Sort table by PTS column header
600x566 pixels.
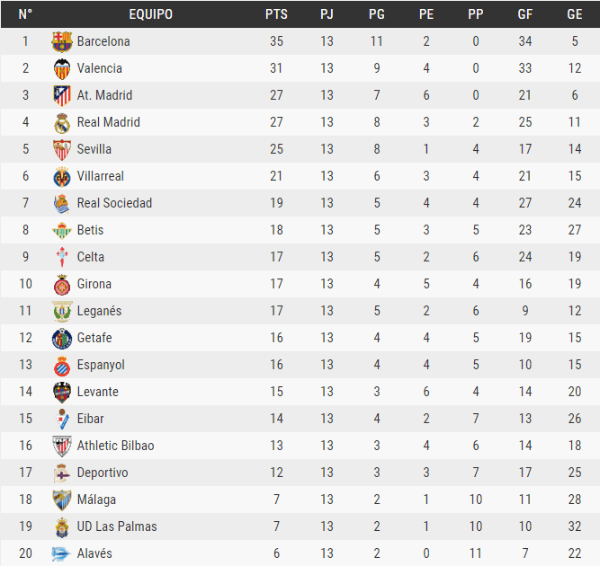pyautogui.click(x=276, y=14)
